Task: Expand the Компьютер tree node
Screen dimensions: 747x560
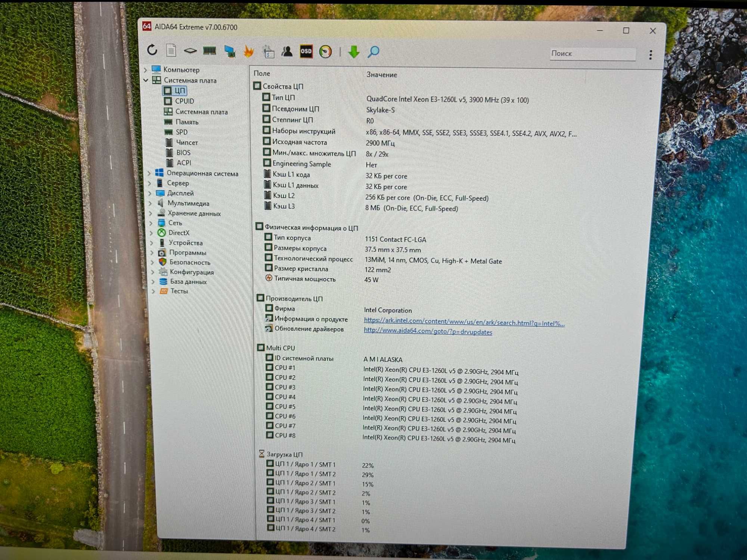Action: click(x=145, y=70)
